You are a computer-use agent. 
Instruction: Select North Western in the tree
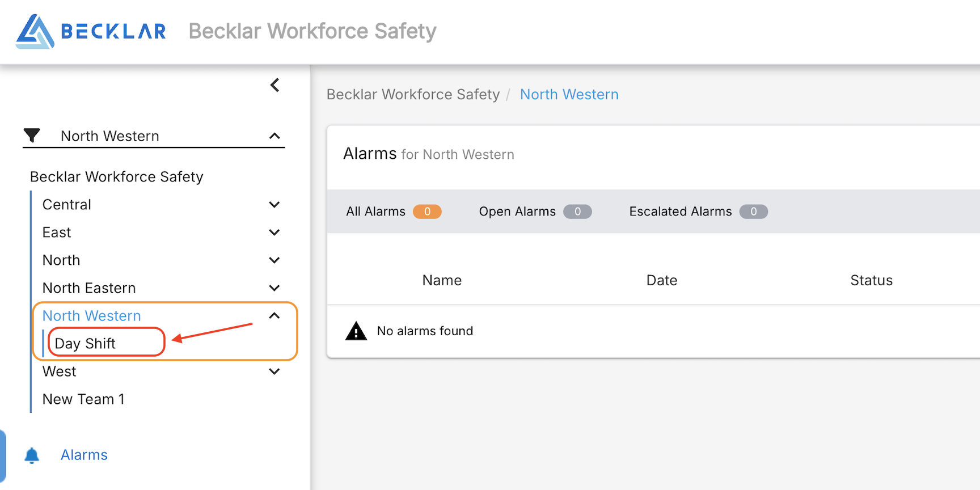[92, 316]
